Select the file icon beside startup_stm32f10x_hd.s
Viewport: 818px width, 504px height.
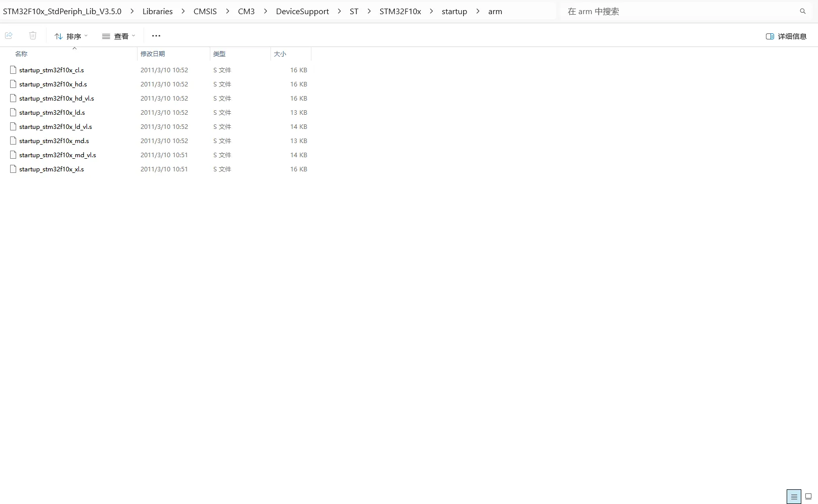pyautogui.click(x=13, y=84)
